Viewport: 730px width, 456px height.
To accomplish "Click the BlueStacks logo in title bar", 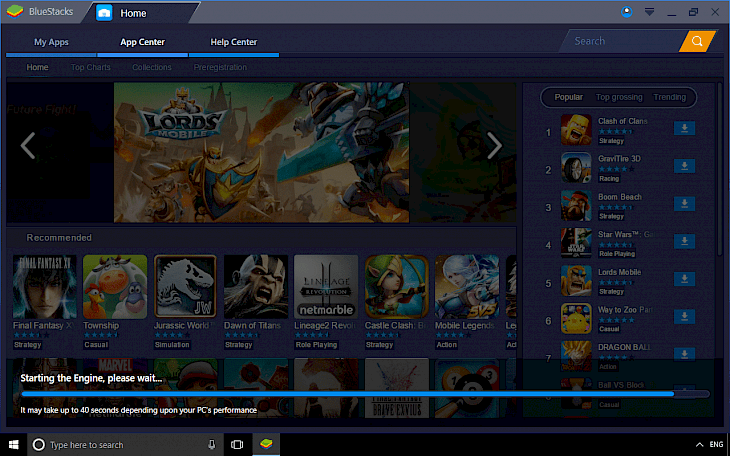I will point(15,12).
